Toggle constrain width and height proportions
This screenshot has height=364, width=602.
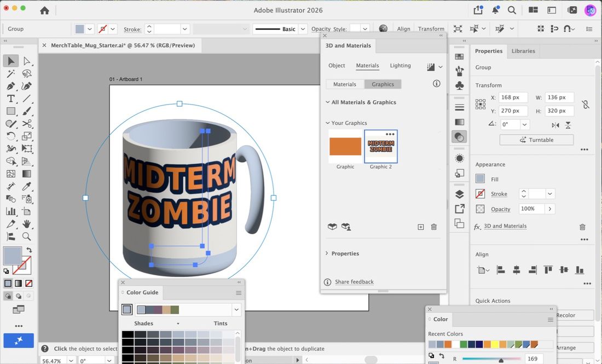(x=585, y=104)
